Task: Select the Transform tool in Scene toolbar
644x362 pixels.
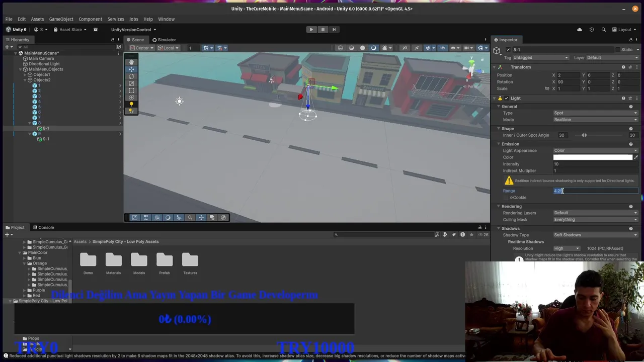Action: [x=131, y=98]
